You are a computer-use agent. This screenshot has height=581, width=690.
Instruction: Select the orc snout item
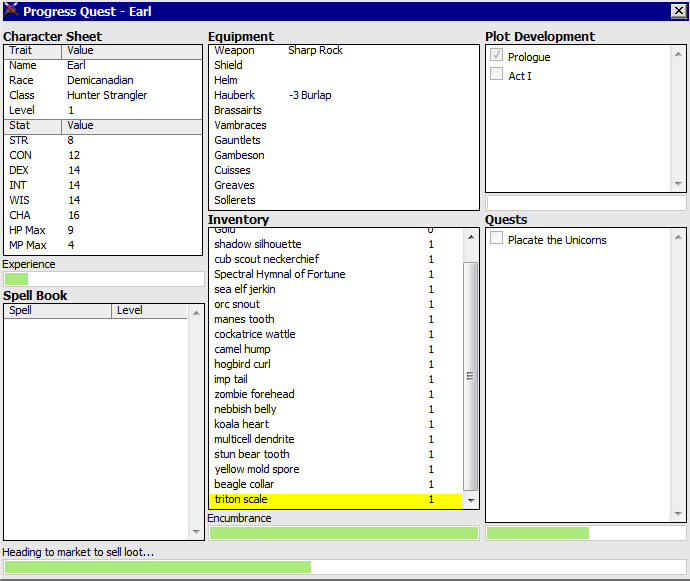(x=336, y=304)
